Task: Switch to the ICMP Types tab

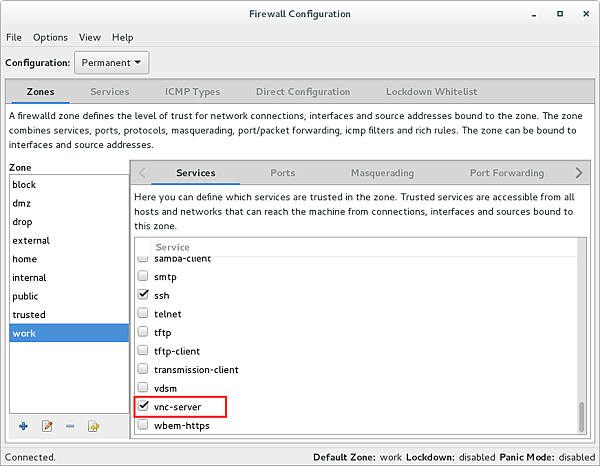Action: coord(192,92)
